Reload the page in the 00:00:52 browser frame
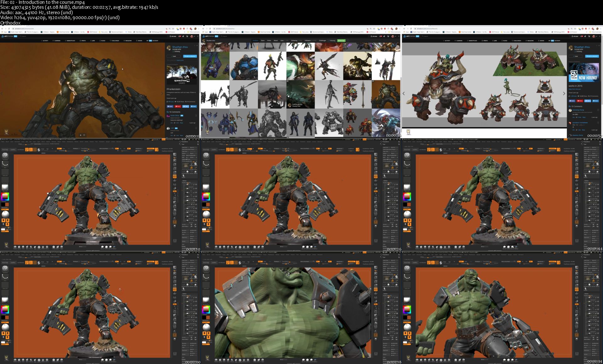Screen dimensions: 603x364 [x=411, y=29]
